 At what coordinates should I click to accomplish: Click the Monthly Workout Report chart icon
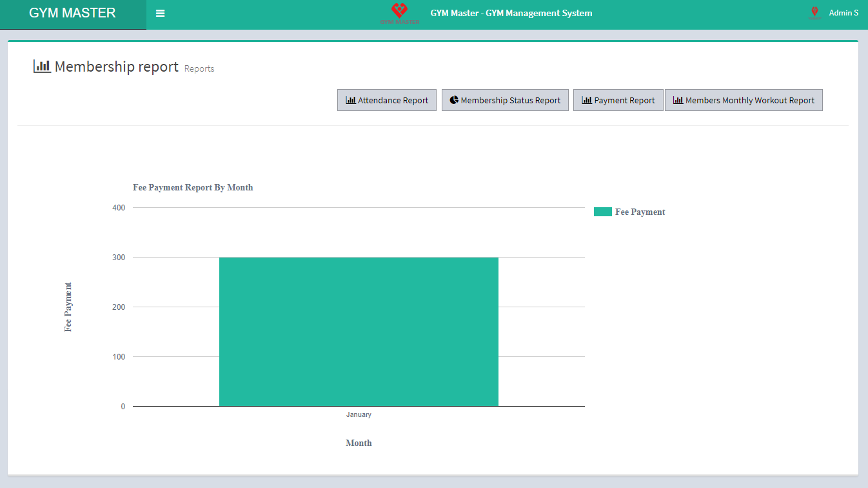(x=678, y=100)
